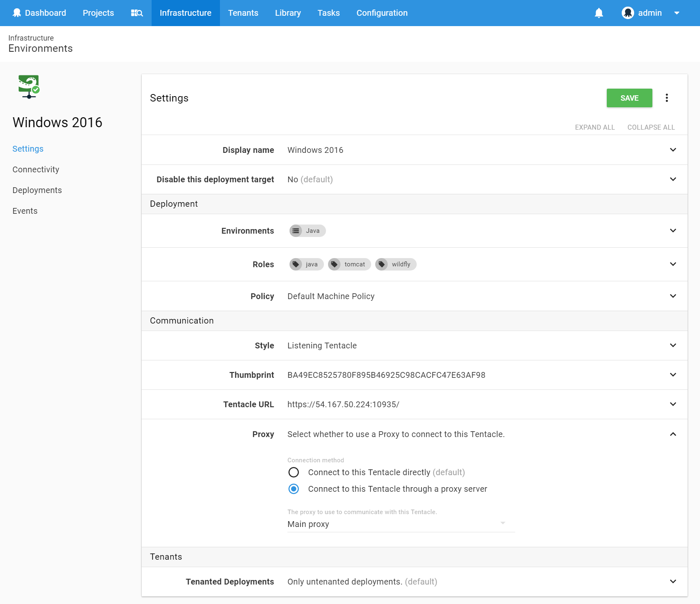Expand the Tentacle URL section

click(673, 404)
